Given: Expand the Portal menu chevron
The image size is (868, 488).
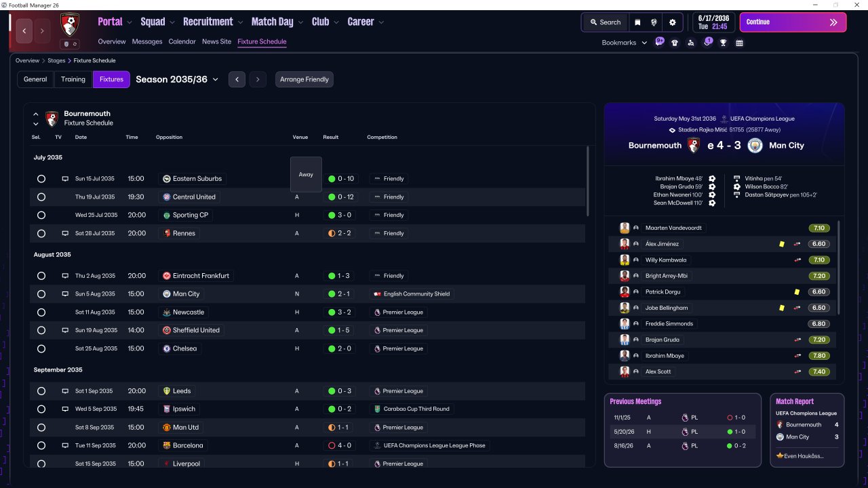Looking at the screenshot, I should point(130,22).
